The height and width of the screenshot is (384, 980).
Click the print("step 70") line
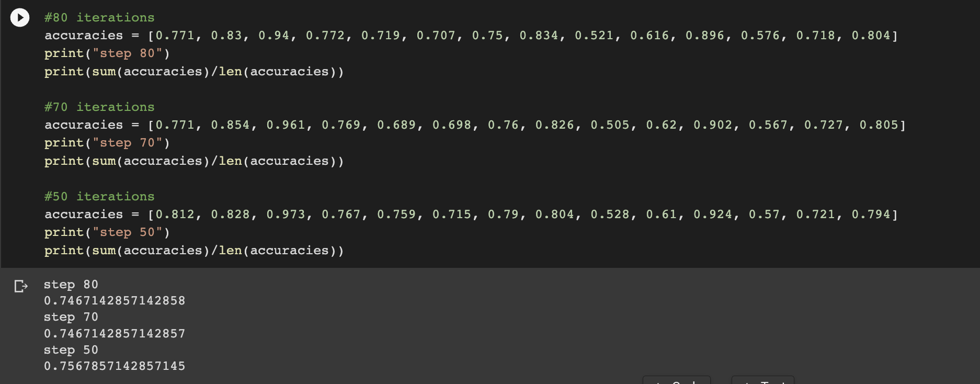pyautogui.click(x=107, y=142)
